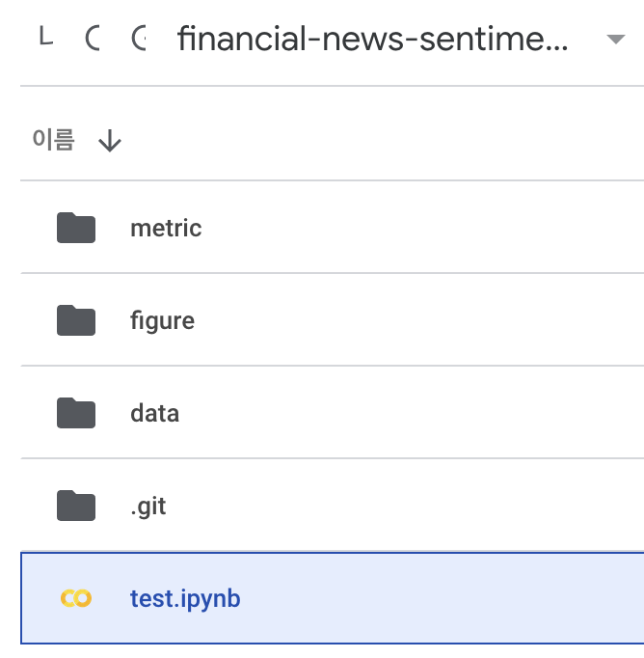The height and width of the screenshot is (658, 644).
Task: Select the data folder name
Action: pos(154,413)
